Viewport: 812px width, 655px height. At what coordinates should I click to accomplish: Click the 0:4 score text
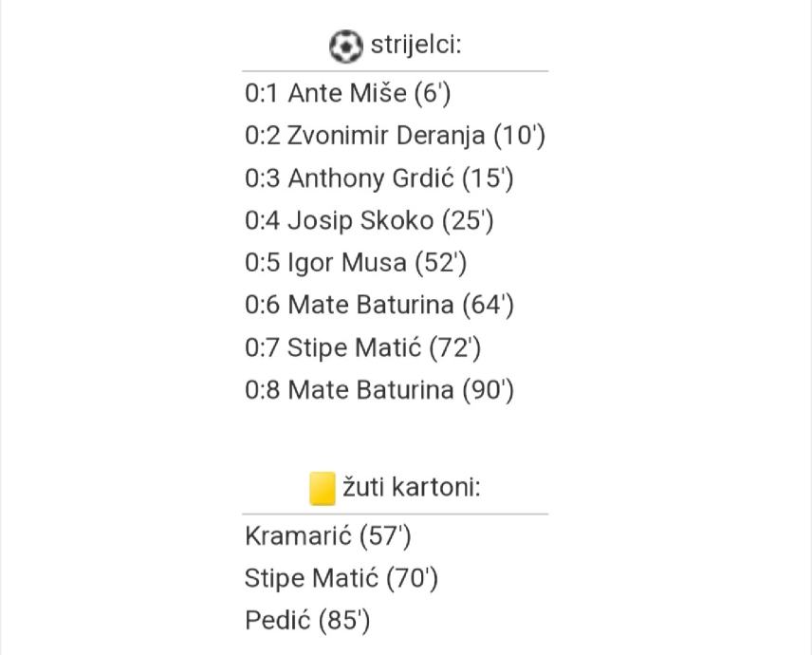pos(262,221)
